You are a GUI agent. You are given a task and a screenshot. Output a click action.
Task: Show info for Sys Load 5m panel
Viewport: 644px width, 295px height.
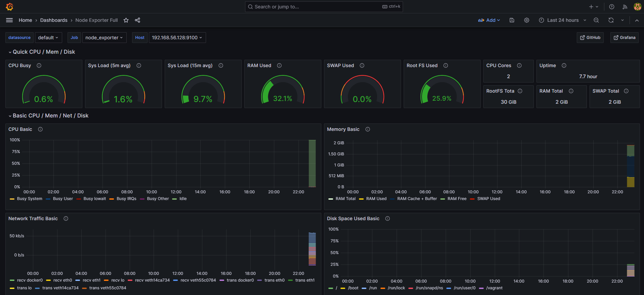[139, 65]
